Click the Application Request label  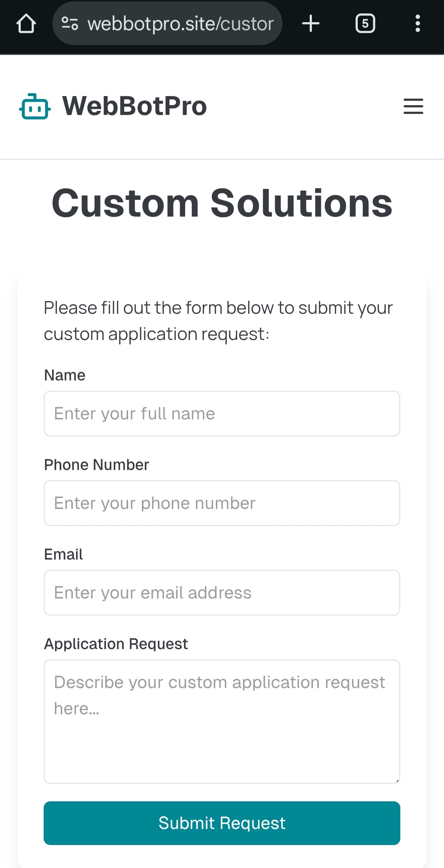pyautogui.click(x=116, y=644)
